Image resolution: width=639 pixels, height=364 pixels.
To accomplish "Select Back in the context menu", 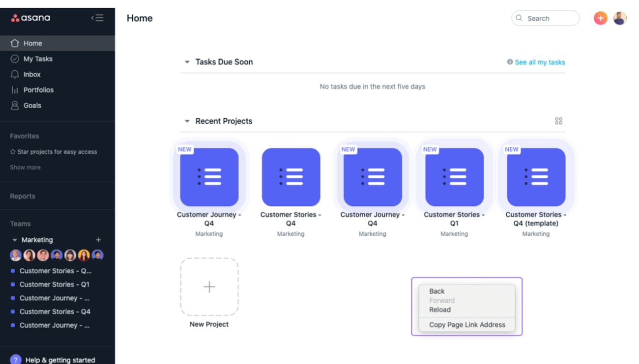I will tap(436, 291).
